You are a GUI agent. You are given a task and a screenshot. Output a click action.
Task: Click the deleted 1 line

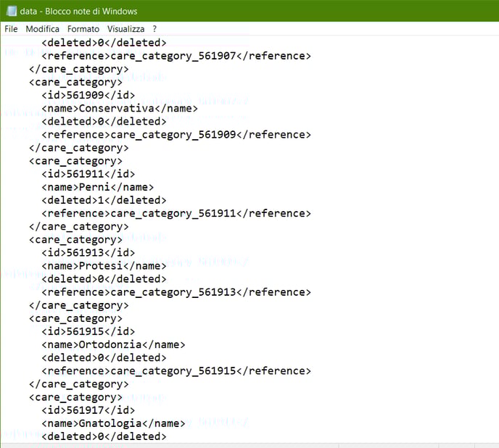coord(104,201)
